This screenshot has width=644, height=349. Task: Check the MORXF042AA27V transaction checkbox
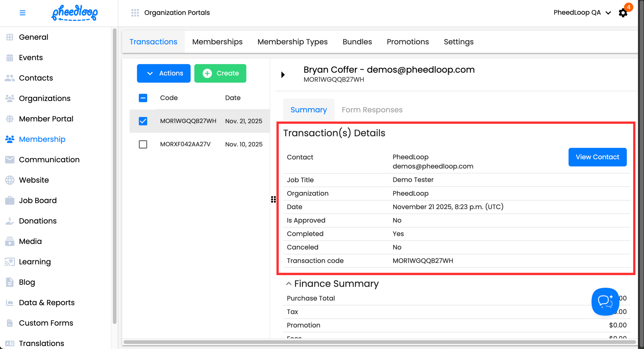coord(143,144)
